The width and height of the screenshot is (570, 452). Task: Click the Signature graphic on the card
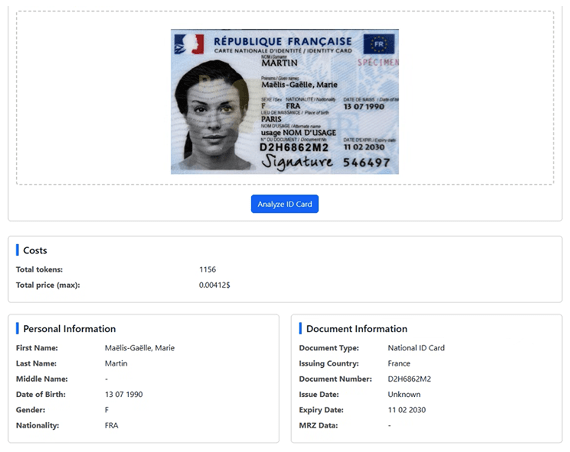coord(297,161)
